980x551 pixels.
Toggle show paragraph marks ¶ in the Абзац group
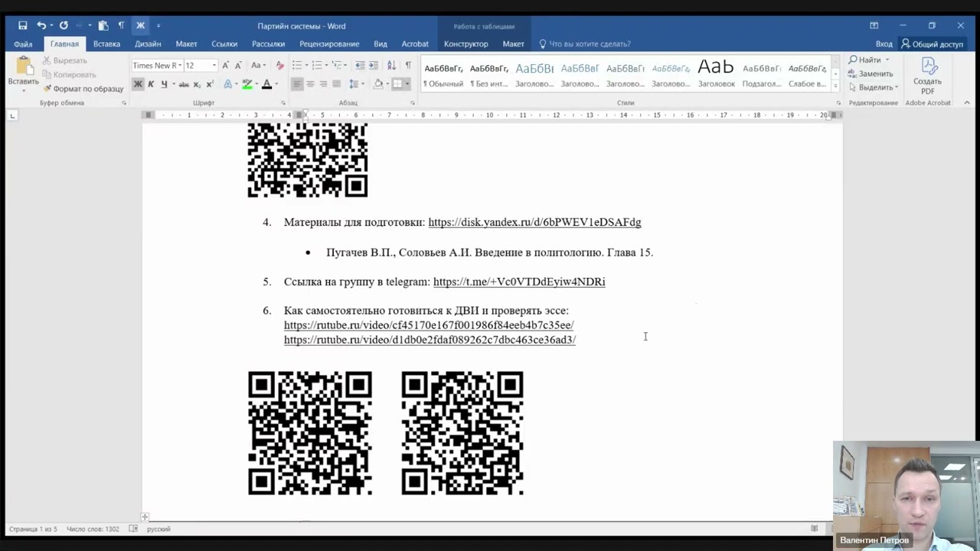(408, 65)
